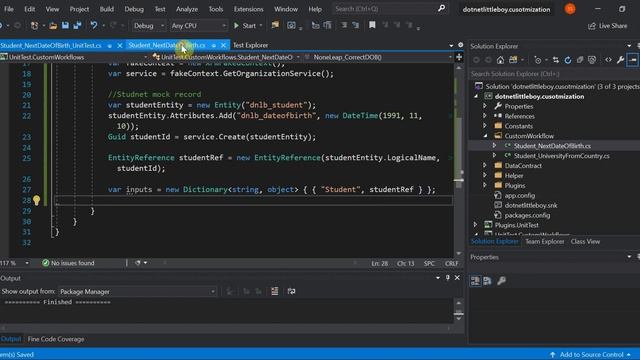Image resolution: width=640 pixels, height=360 pixels.
Task: Expand the Plugins.UnitTest project
Action: tap(476, 225)
